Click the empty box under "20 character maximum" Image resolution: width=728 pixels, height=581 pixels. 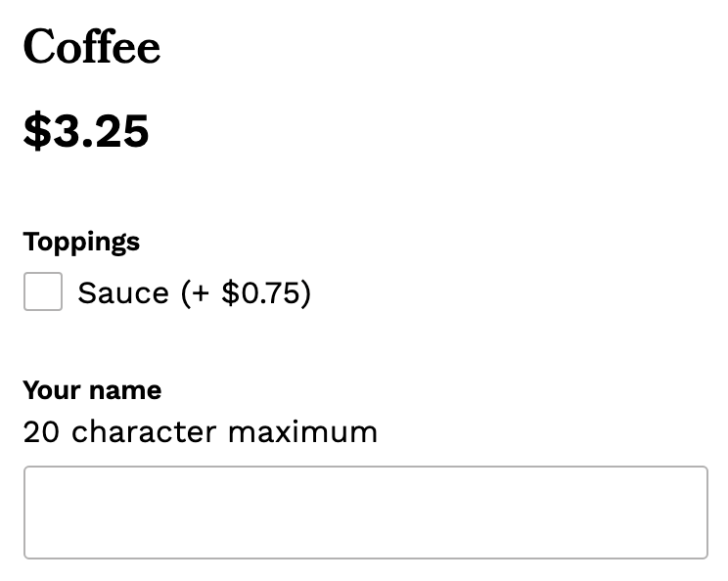(365, 513)
